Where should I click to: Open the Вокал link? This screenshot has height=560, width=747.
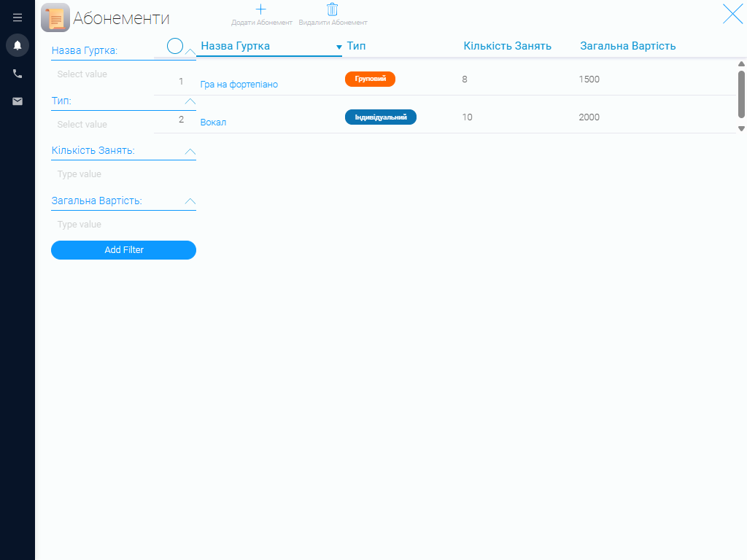click(213, 122)
